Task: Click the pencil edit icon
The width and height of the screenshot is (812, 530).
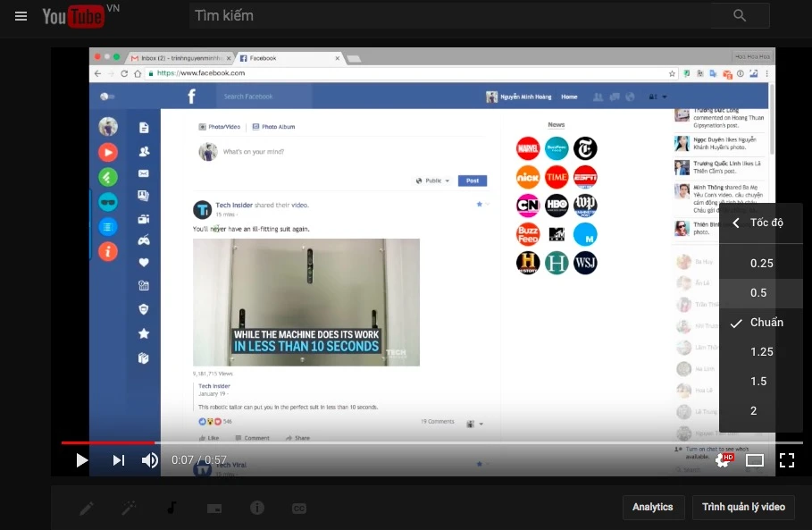Action: 85,508
